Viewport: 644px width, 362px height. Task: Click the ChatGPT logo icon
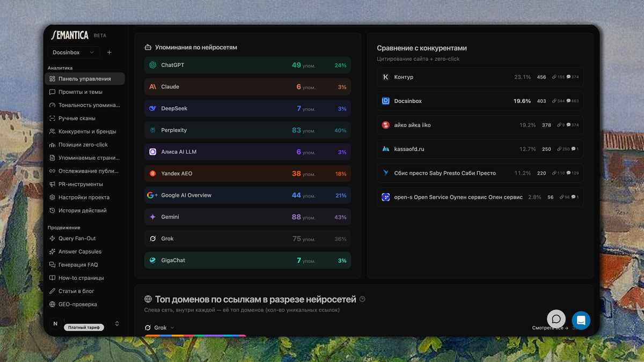[153, 65]
